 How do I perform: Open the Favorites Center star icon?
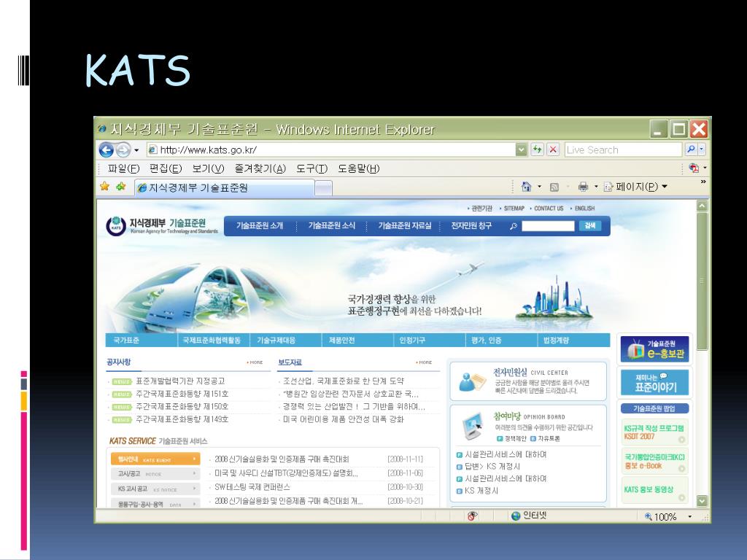105,187
